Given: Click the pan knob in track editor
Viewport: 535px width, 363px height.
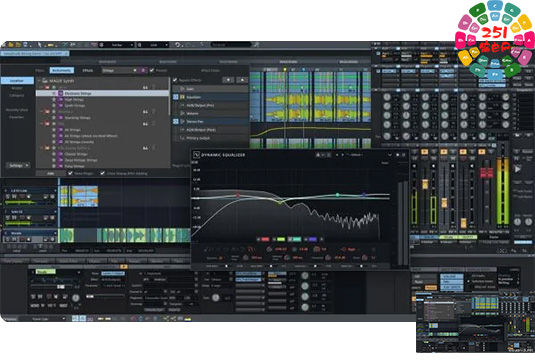Looking at the screenshot, I should (x=76, y=298).
